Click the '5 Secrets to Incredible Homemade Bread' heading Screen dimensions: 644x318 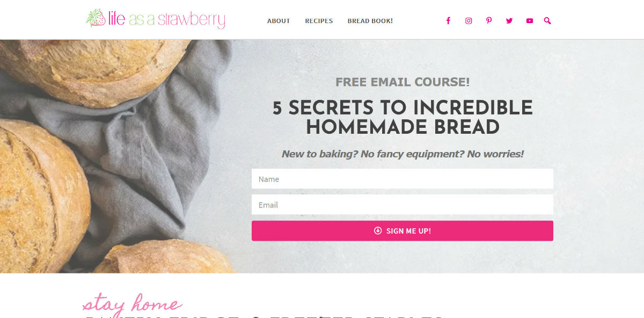[x=402, y=118]
